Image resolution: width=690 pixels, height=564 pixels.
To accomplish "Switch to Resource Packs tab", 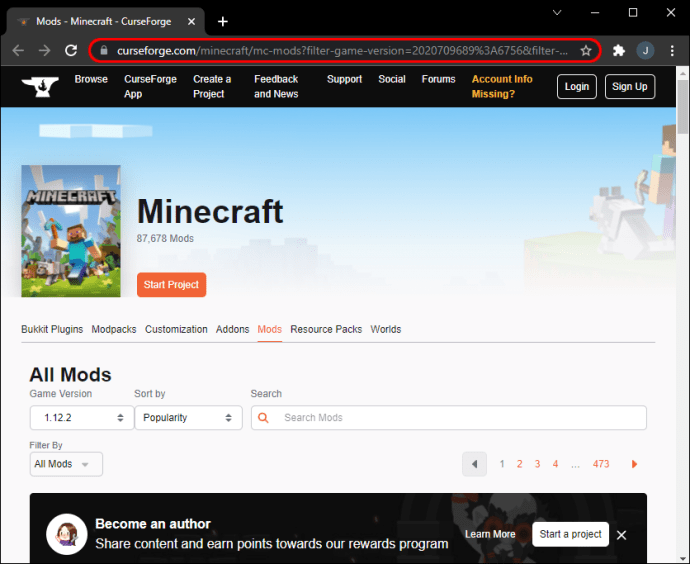I will click(x=326, y=330).
